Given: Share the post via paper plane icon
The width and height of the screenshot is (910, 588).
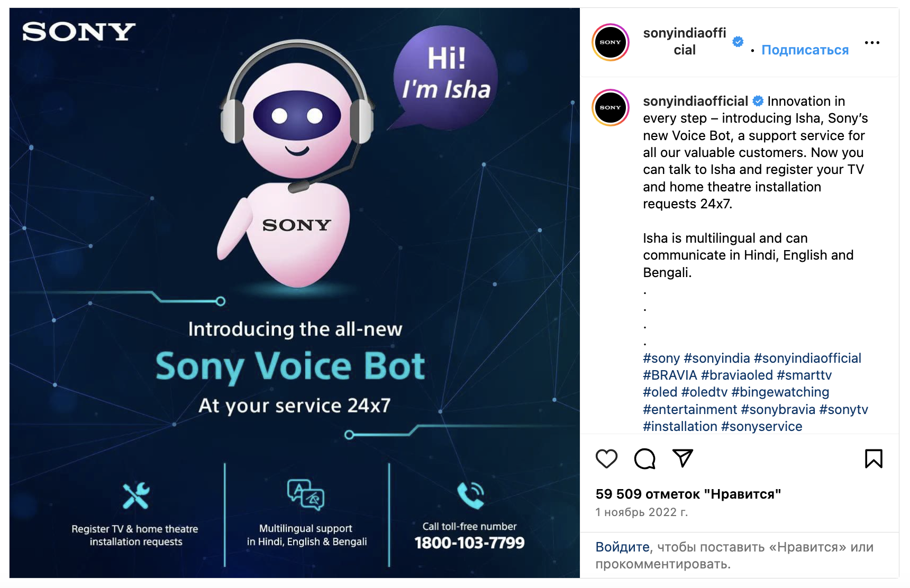Looking at the screenshot, I should tap(683, 458).
